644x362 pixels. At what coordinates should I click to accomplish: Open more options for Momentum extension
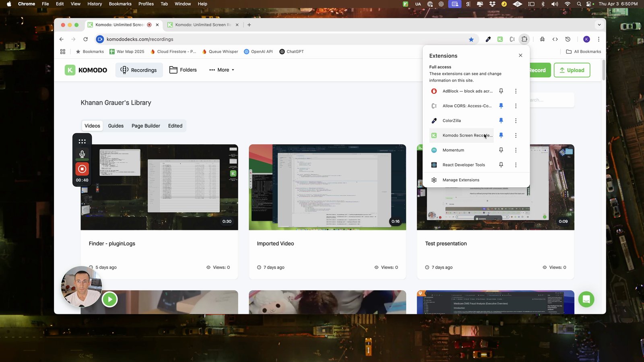click(516, 150)
